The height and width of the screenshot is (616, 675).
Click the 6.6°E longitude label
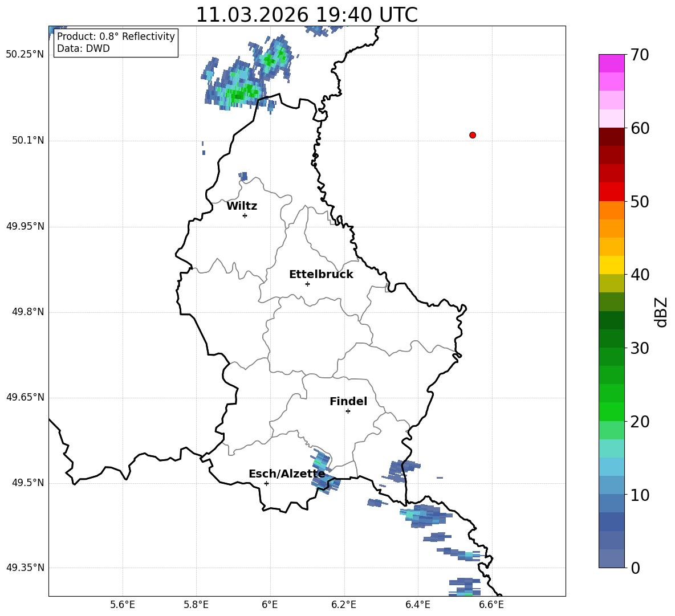coord(491,605)
